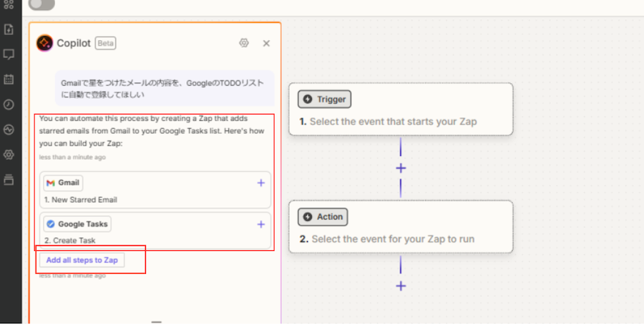Click the Copilot reply about starred emails

pyautogui.click(x=152, y=131)
